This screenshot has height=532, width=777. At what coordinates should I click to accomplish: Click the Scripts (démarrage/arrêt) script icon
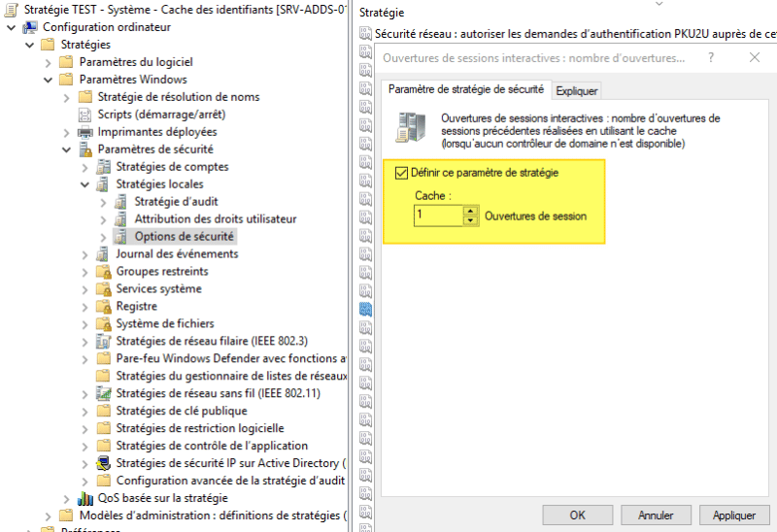[x=84, y=115]
